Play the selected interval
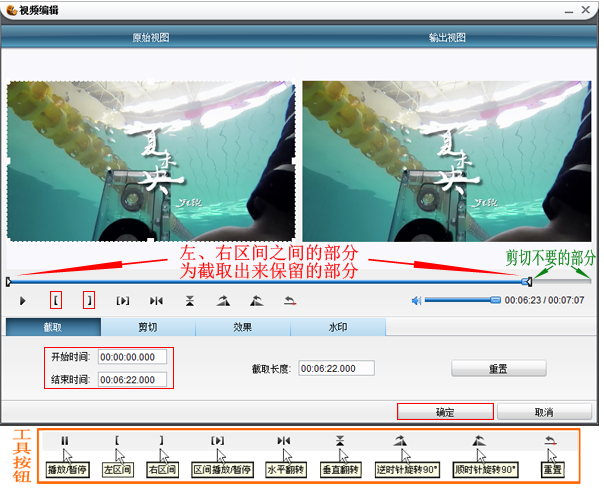Viewport: 604px width, 492px height. 123,301
